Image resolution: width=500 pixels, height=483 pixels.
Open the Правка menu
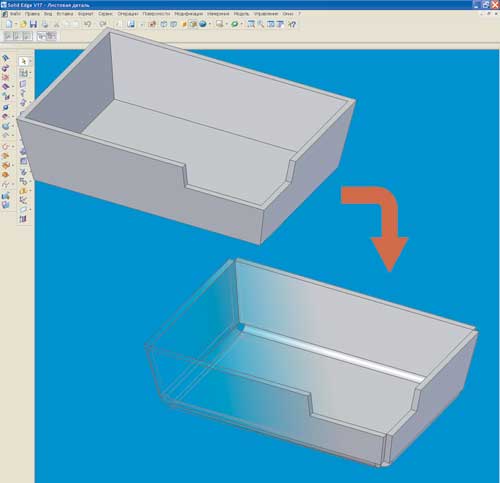tap(32, 14)
